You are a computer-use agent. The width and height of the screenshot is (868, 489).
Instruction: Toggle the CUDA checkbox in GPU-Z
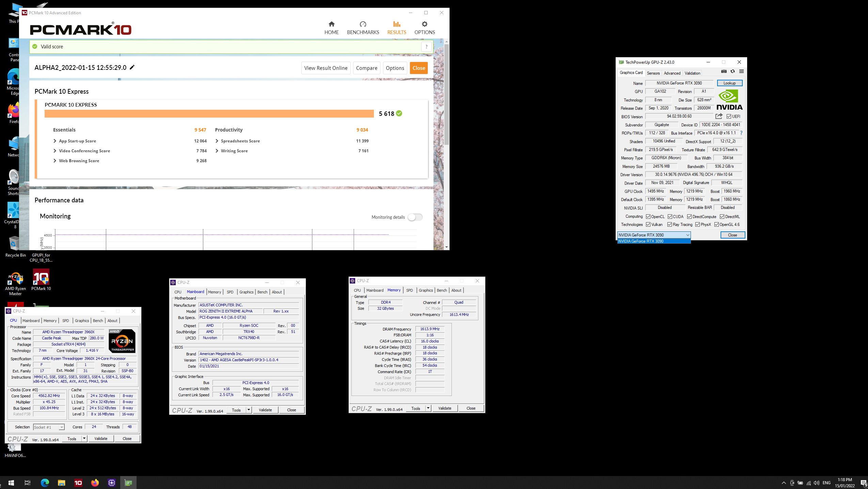(x=670, y=217)
